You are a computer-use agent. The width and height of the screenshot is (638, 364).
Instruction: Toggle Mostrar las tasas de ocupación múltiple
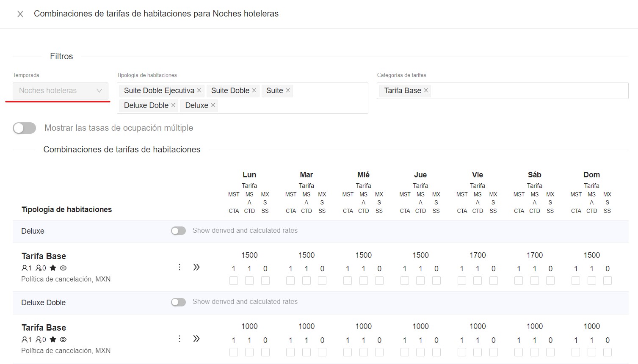[x=24, y=128]
